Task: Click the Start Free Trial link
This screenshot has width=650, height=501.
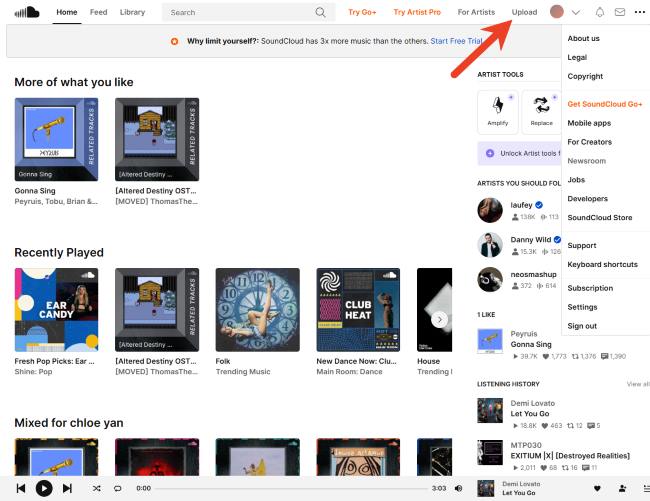Action: [456, 41]
